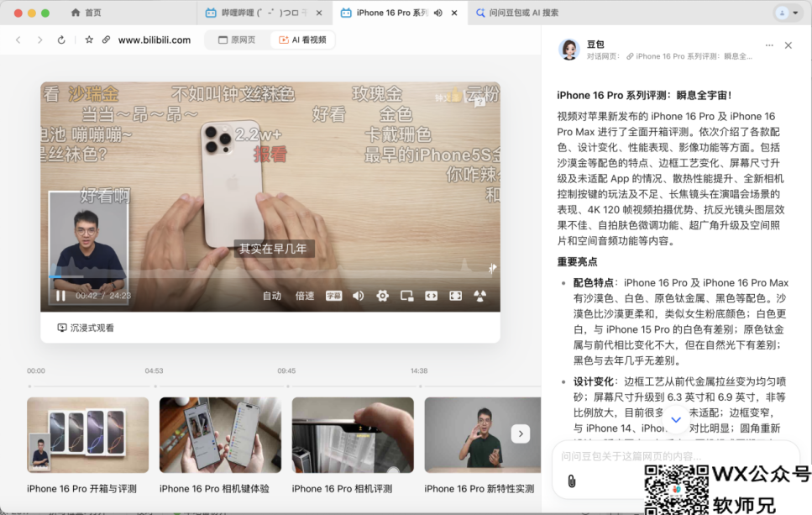Click the browser back arrow

click(18, 39)
